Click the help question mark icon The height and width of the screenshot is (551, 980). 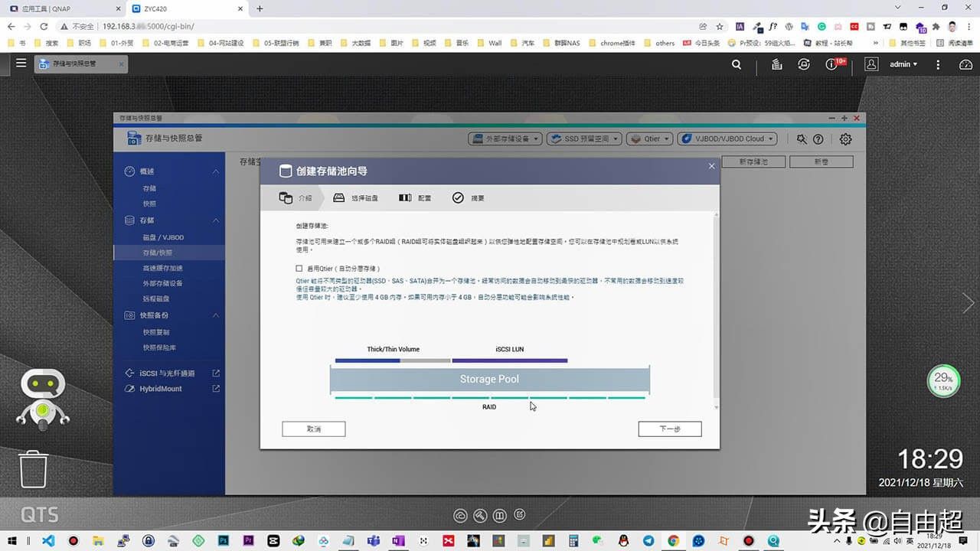click(x=818, y=139)
